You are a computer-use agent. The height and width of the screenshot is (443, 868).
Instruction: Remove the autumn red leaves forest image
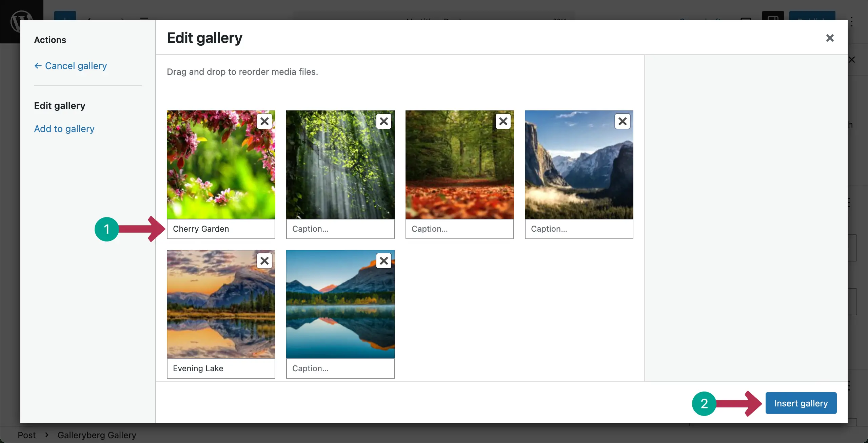point(503,121)
